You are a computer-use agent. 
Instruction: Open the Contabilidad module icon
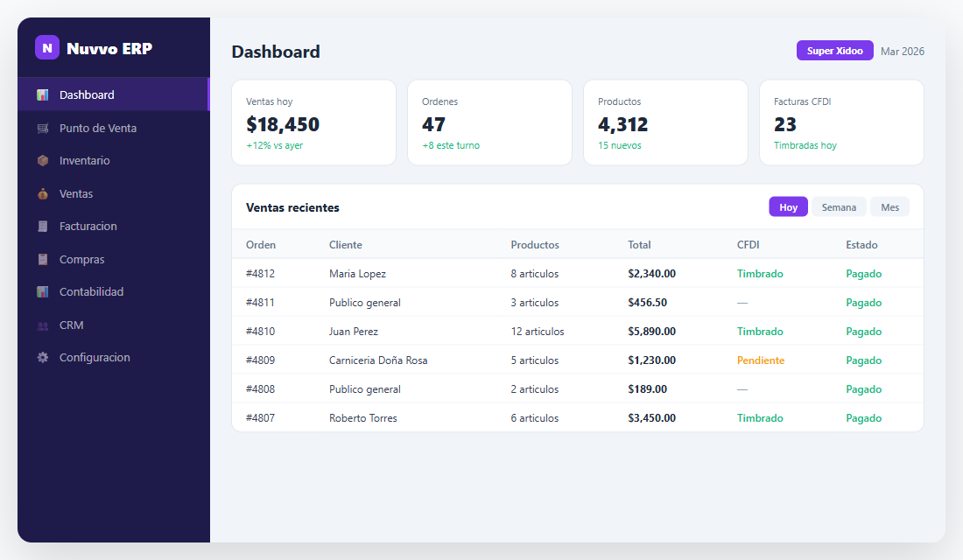click(x=41, y=291)
